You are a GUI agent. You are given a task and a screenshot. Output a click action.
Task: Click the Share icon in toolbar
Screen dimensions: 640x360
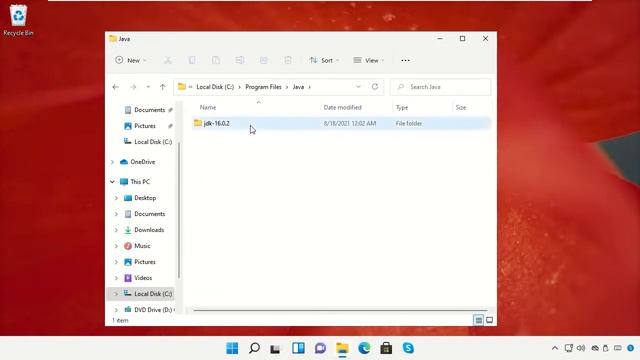click(x=264, y=60)
